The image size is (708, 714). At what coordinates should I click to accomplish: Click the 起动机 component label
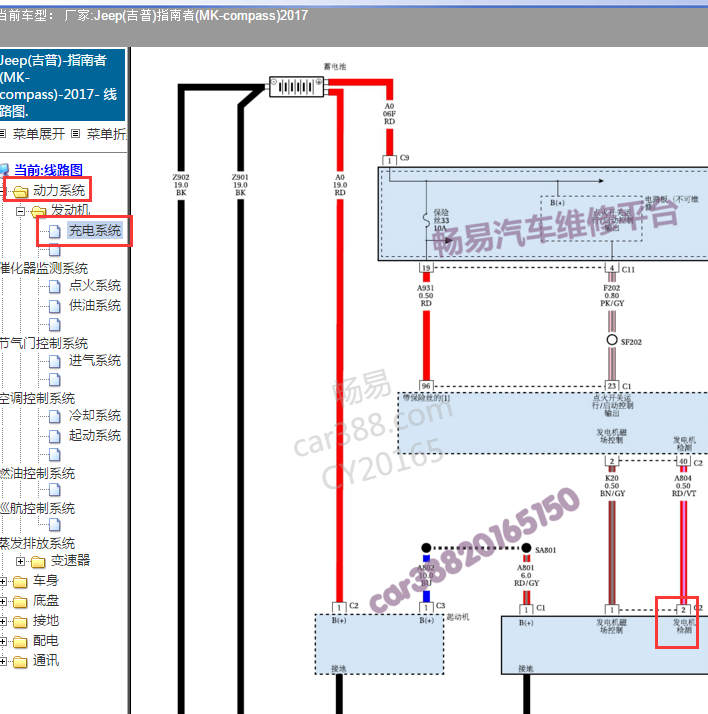pyautogui.click(x=458, y=617)
